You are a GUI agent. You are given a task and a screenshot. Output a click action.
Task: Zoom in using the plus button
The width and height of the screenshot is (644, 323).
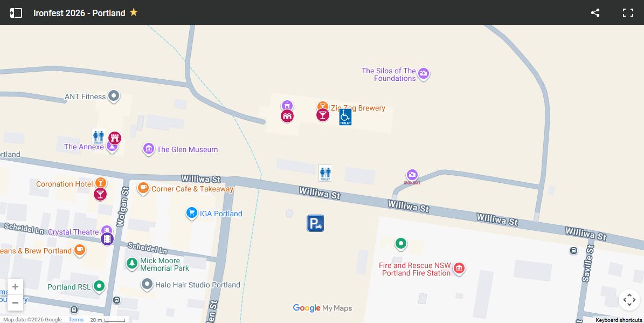click(x=15, y=286)
